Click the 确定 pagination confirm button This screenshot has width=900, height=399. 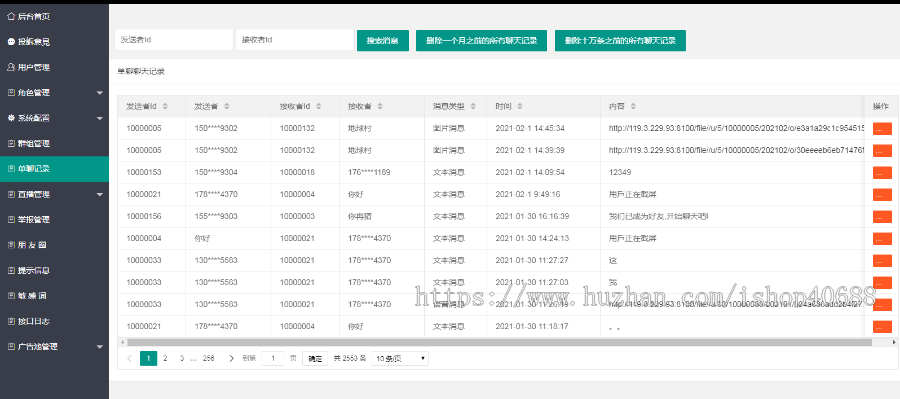point(315,358)
